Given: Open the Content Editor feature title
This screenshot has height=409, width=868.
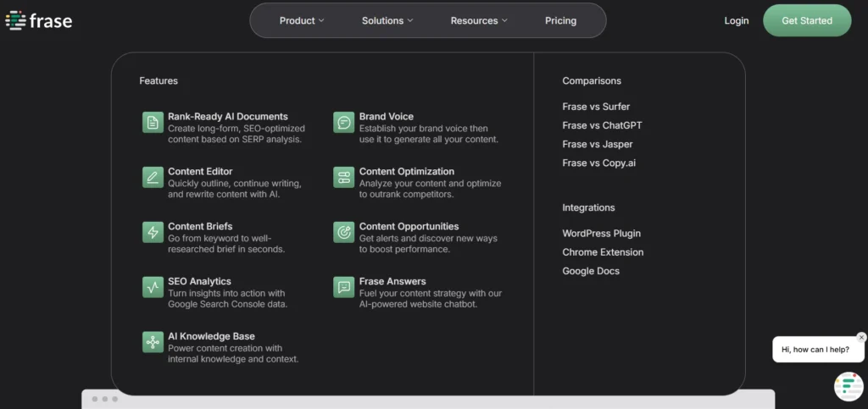Looking at the screenshot, I should pos(200,171).
